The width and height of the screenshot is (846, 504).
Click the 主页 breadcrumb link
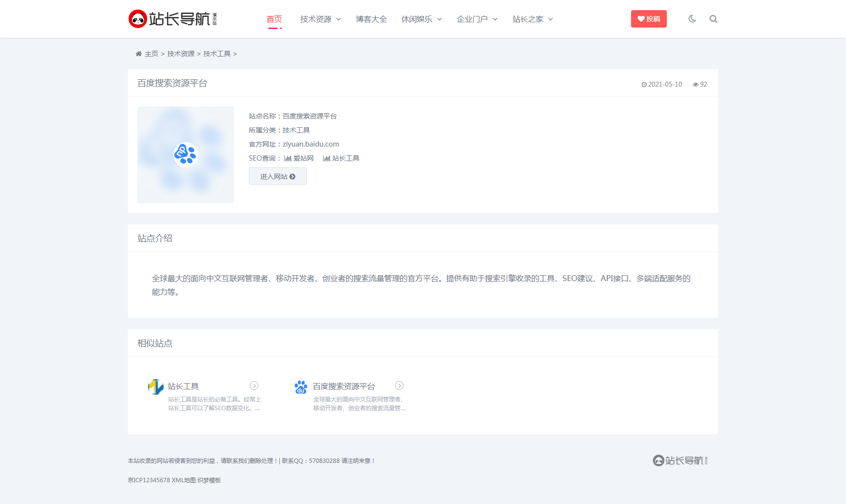click(151, 54)
